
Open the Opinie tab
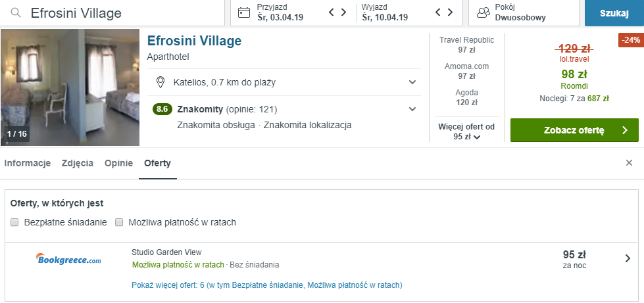pyautogui.click(x=118, y=163)
